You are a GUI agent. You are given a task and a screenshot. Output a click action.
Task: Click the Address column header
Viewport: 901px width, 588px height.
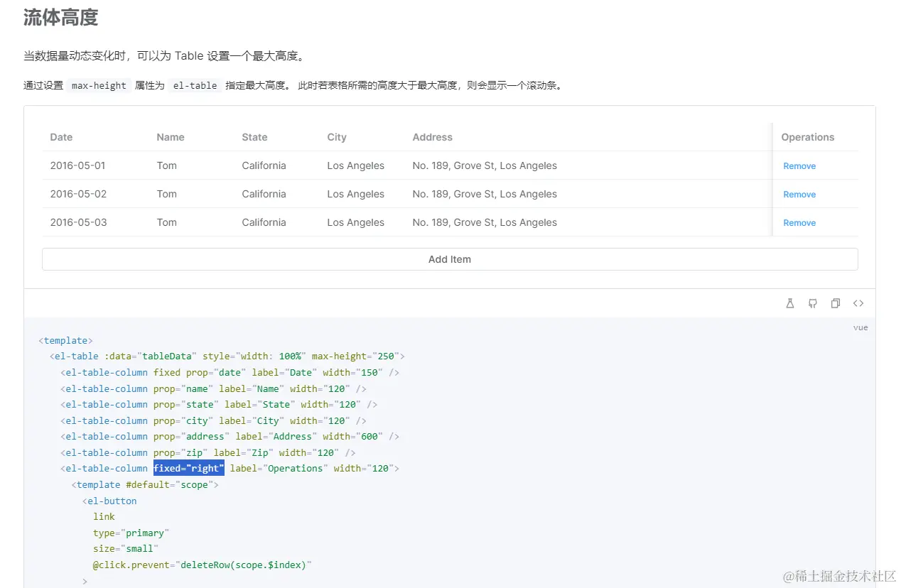432,137
